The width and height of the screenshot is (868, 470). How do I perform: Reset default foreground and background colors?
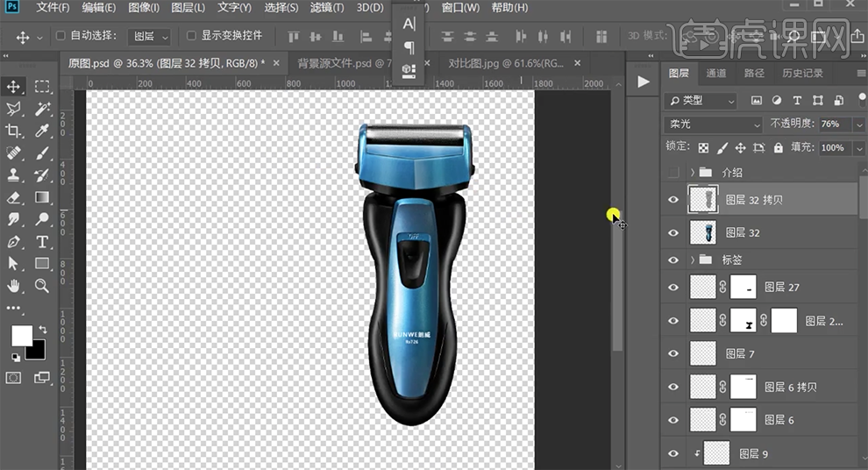point(16,357)
